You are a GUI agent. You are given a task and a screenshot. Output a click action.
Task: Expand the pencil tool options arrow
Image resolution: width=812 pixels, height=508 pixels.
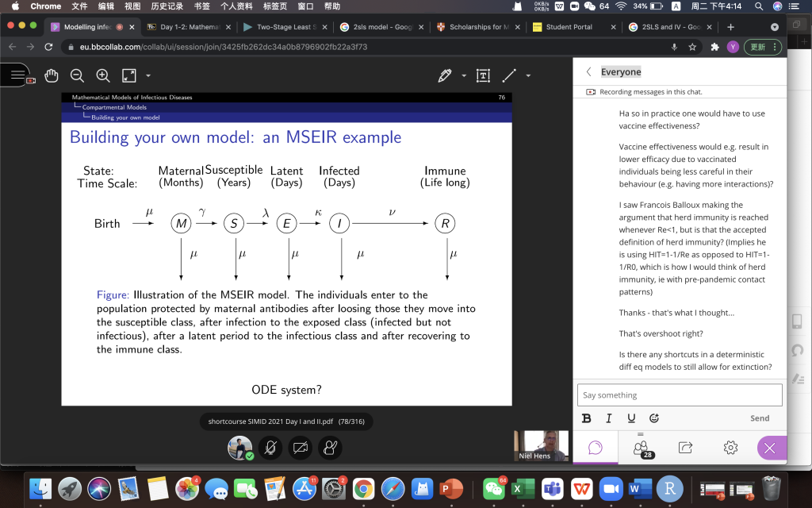coord(464,75)
